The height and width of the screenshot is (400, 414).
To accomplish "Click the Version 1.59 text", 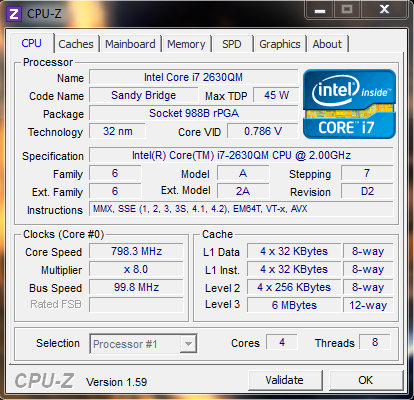I will tap(116, 382).
